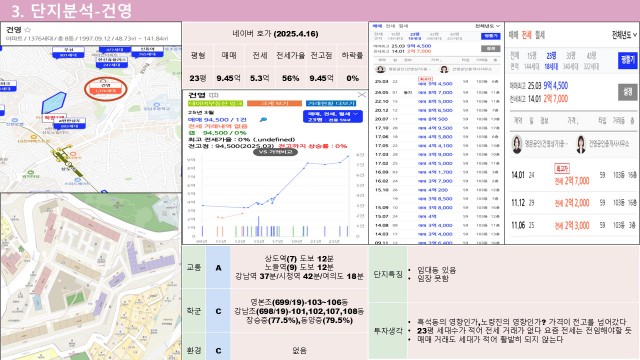Select the tall blue volume bar near 15년

coord(258,226)
